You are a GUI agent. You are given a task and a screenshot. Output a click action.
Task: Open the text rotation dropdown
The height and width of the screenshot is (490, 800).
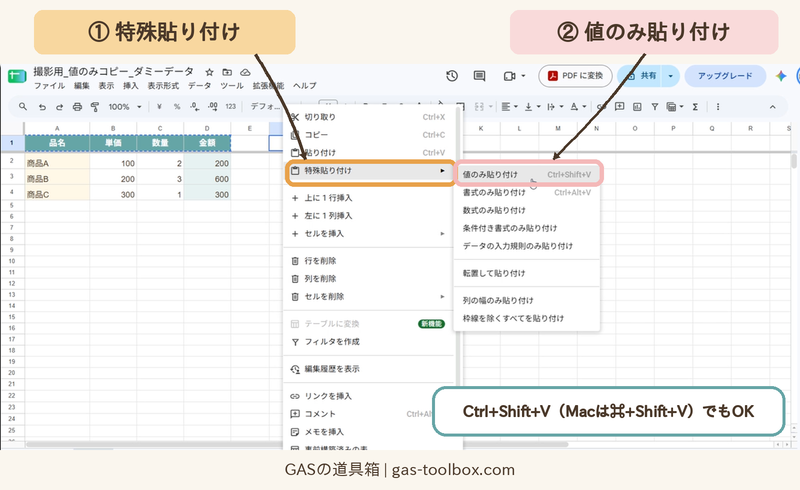coord(578,107)
